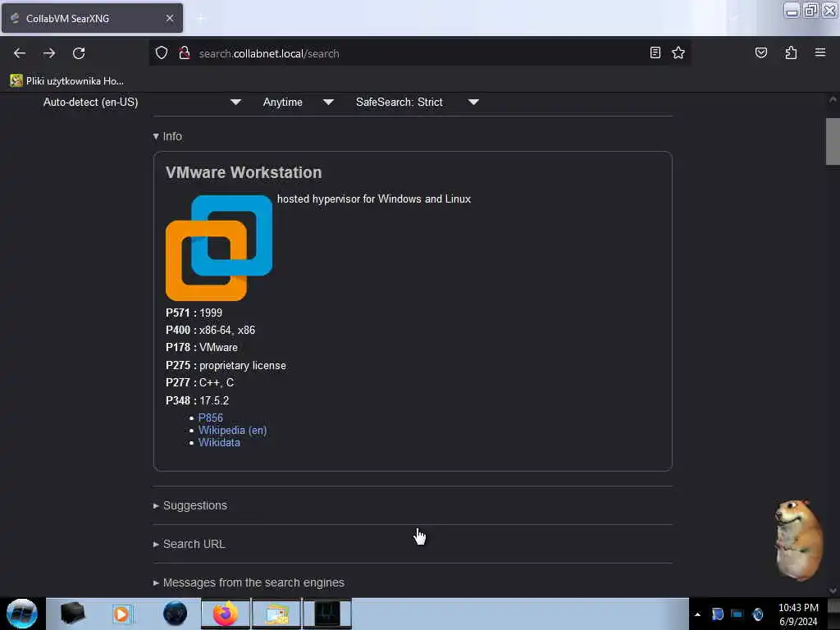
Task: Open the media player taskbar icon
Action: pyautogui.click(x=121, y=614)
